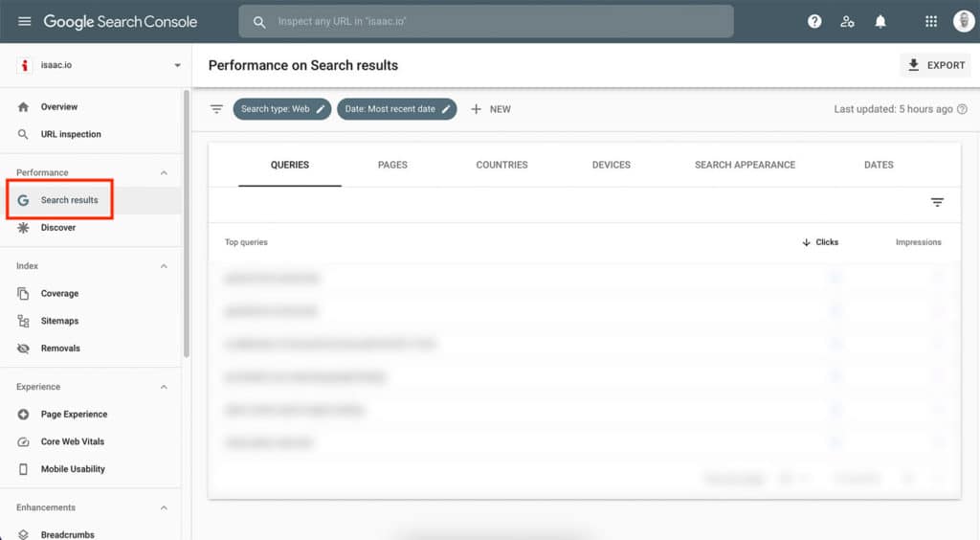Click the Export button

point(935,65)
